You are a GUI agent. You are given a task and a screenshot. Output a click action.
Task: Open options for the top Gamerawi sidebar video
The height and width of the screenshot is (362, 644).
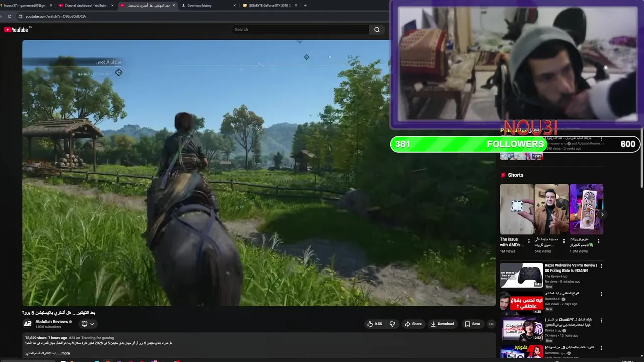coord(601,139)
